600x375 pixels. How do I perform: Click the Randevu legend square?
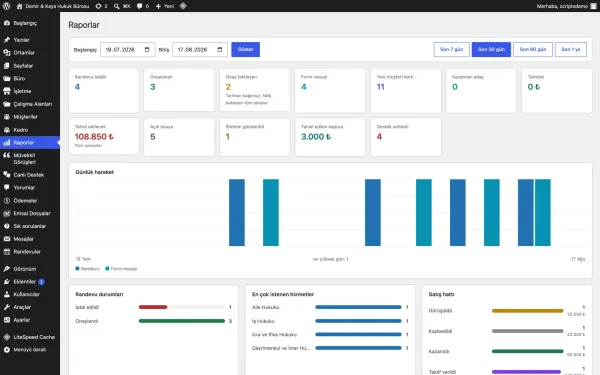coord(77,269)
